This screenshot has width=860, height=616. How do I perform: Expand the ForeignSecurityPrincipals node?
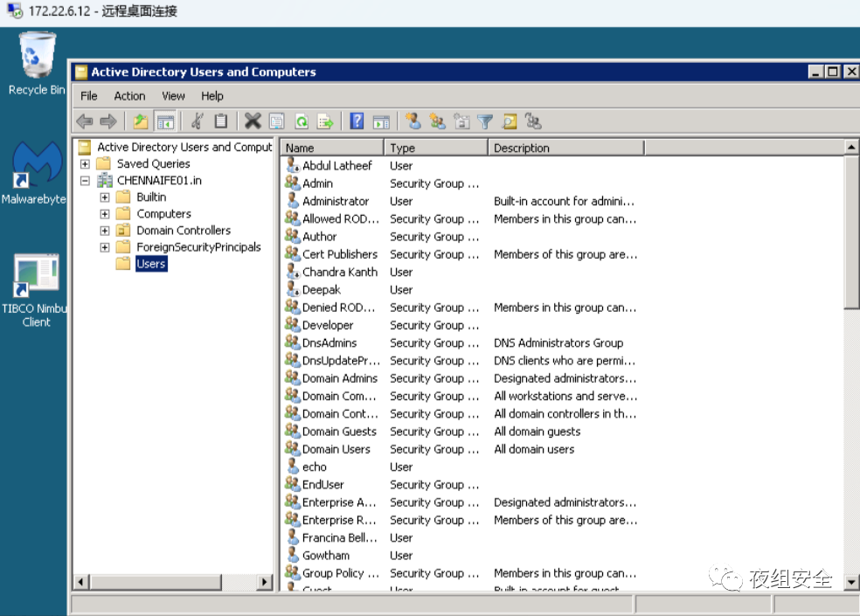click(x=105, y=247)
